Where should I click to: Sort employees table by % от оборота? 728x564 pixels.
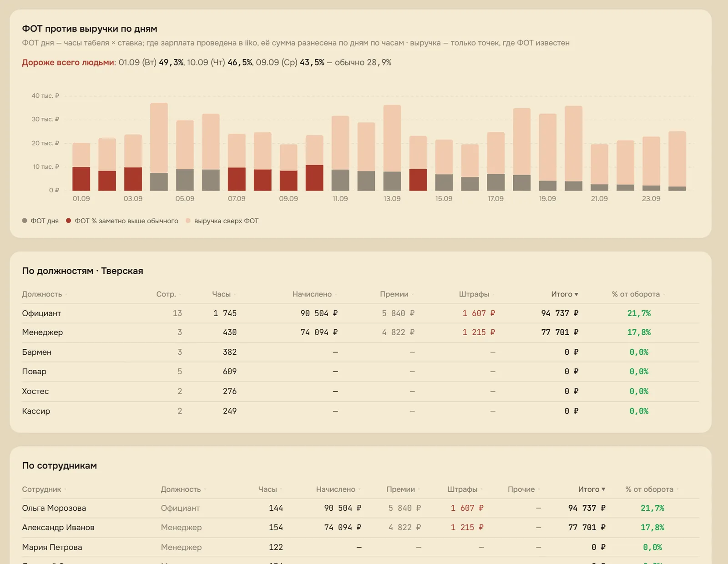(652, 489)
